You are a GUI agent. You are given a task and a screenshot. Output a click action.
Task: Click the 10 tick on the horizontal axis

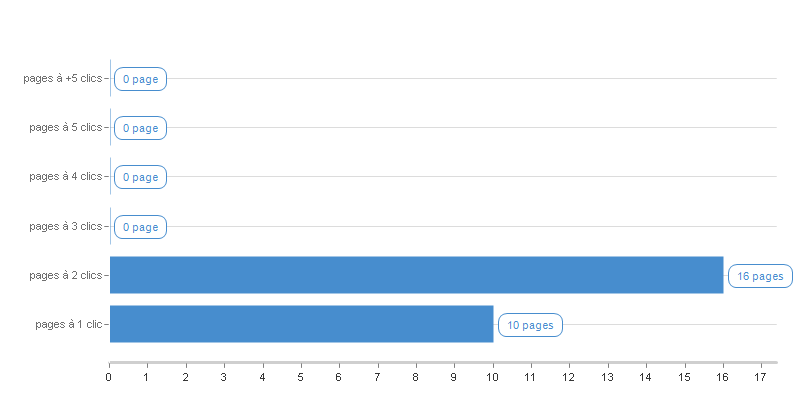click(492, 378)
